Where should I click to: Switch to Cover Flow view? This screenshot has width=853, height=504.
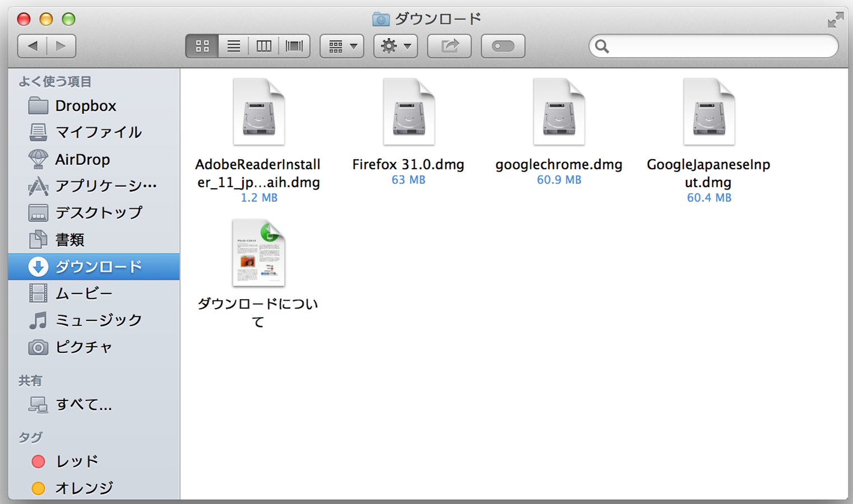(x=294, y=46)
